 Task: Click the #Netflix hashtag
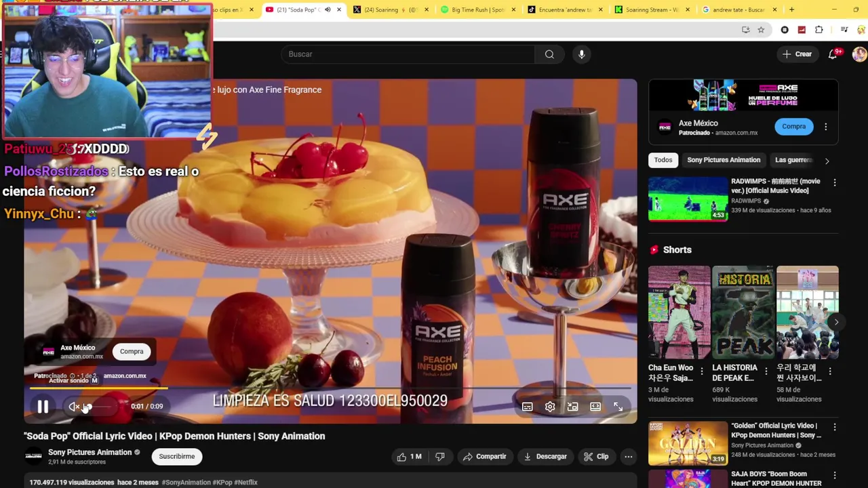(x=245, y=483)
